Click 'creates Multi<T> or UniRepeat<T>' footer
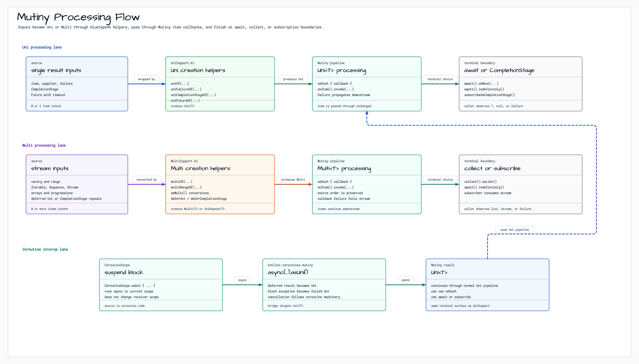Image resolution: width=639 pixels, height=364 pixels. coord(197,209)
